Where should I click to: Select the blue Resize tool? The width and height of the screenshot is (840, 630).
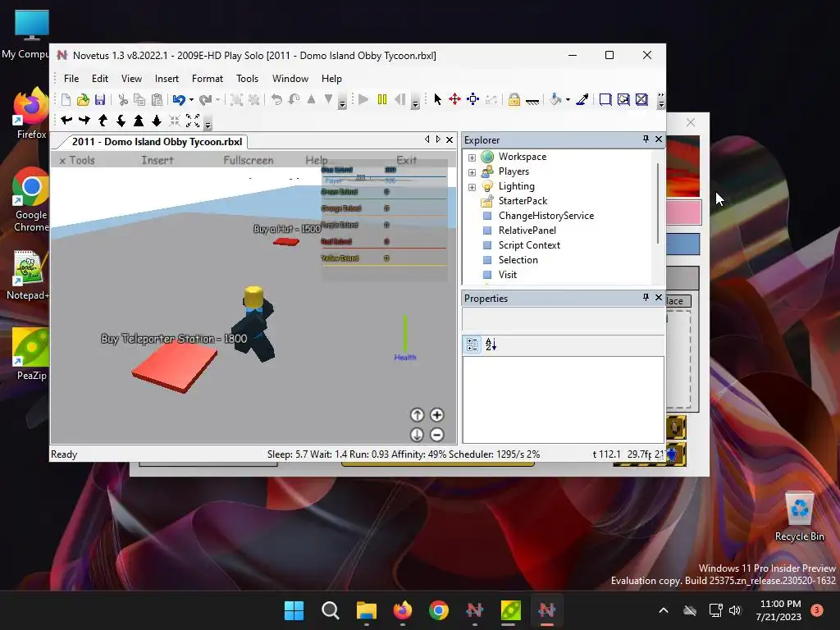472,99
